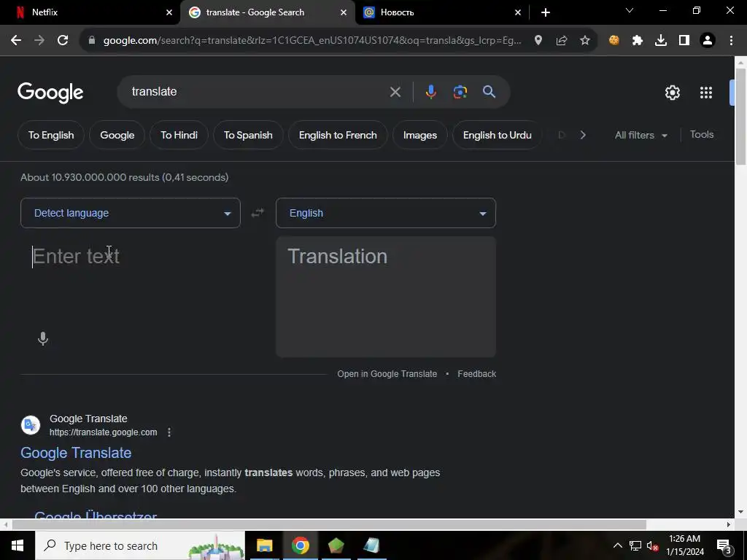Open the Windows Start menu
The height and width of the screenshot is (560, 747).
pyautogui.click(x=18, y=545)
